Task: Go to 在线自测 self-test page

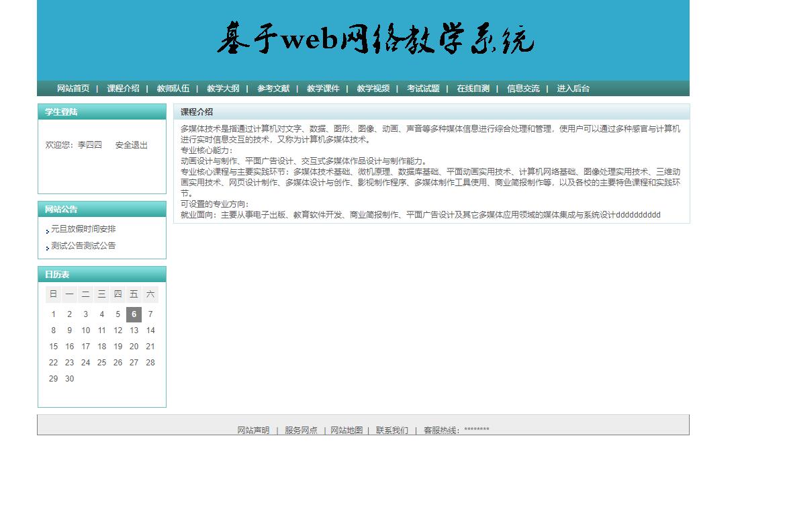Action: coord(473,88)
